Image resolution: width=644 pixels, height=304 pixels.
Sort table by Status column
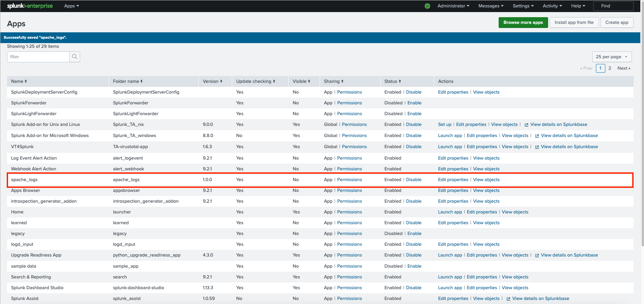tap(393, 81)
